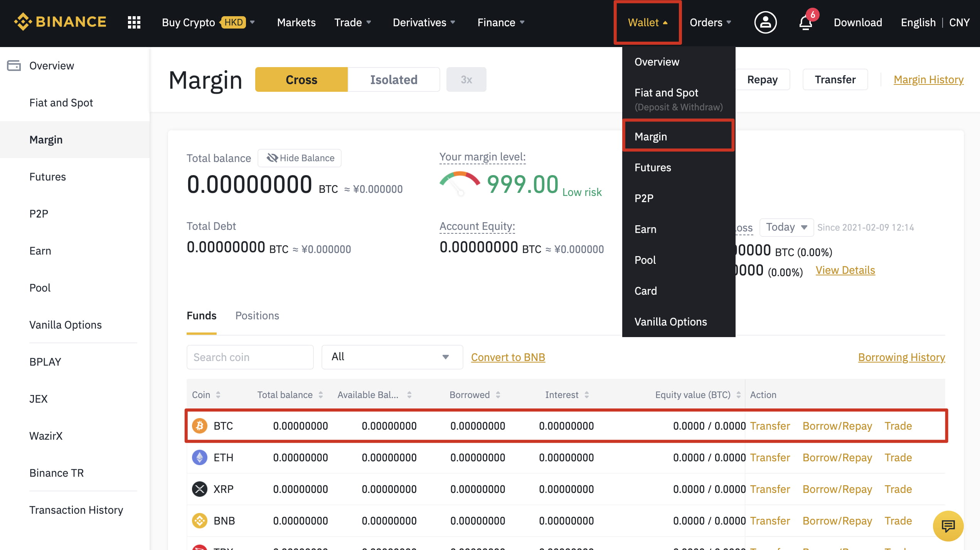The width and height of the screenshot is (980, 550).
Task: Select Fiat and Spot in Wallet dropdown
Action: pyautogui.click(x=679, y=99)
